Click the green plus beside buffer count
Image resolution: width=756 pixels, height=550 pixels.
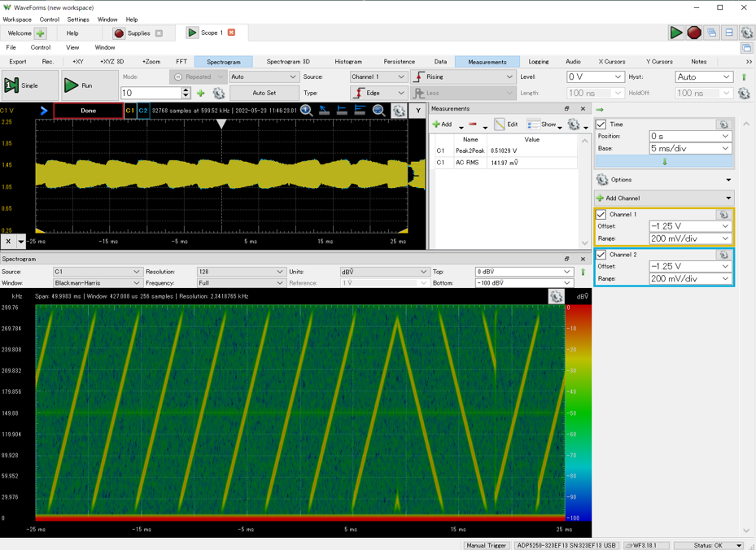[x=201, y=94]
